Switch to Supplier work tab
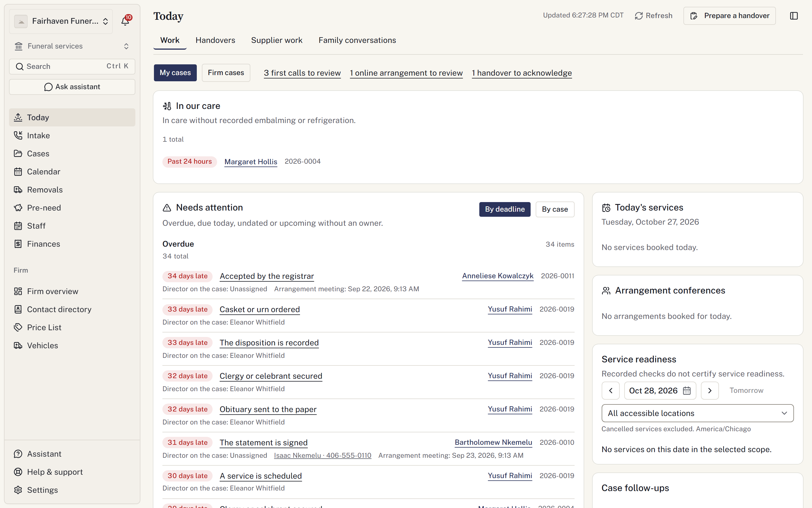The height and width of the screenshot is (508, 812). coord(277,40)
